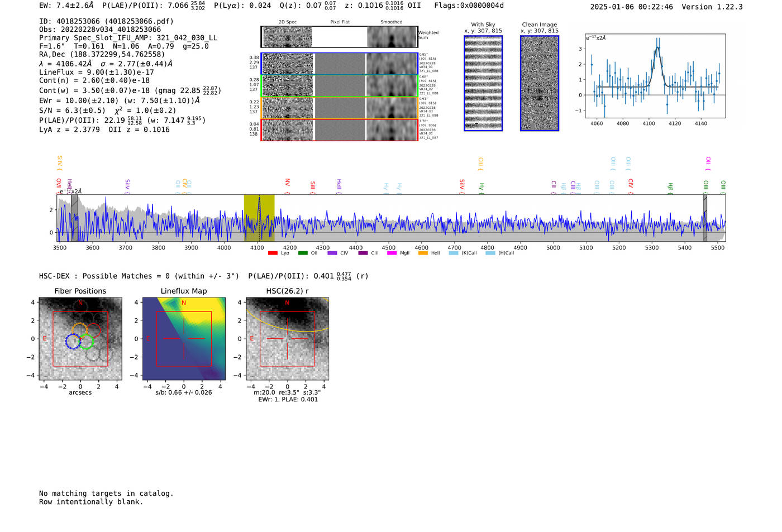This screenshot has width=782, height=532.
Task: Click the EW: 7.4±2.6Å header value
Action: pos(66,6)
